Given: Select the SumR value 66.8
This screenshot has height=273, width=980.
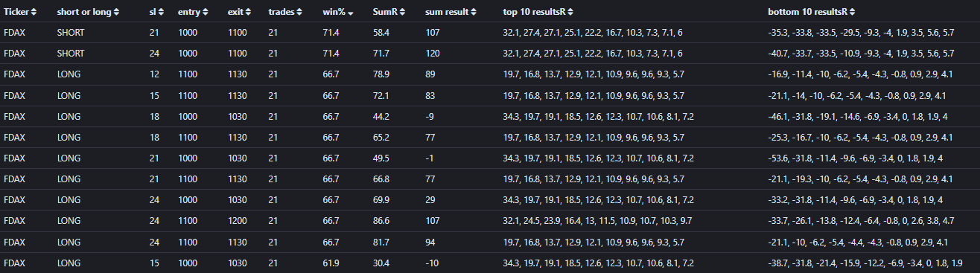Looking at the screenshot, I should click(381, 179).
